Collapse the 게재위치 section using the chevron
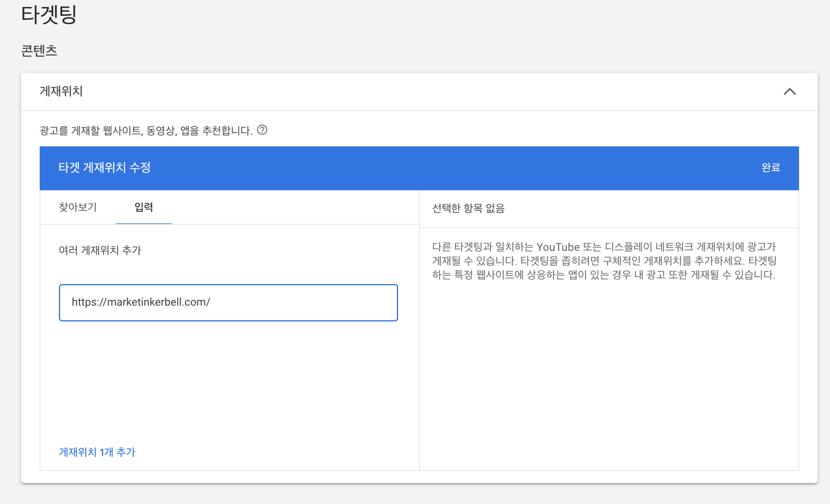830x504 pixels. [790, 92]
